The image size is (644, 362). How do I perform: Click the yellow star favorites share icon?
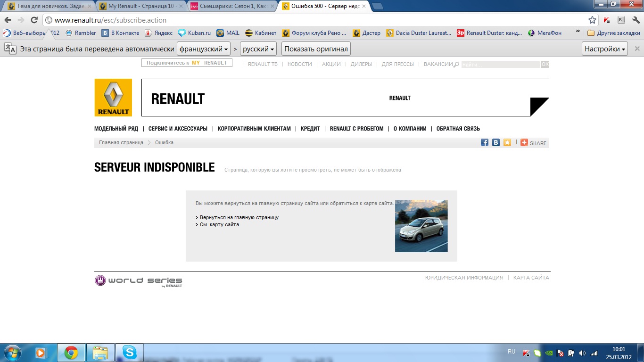[507, 142]
